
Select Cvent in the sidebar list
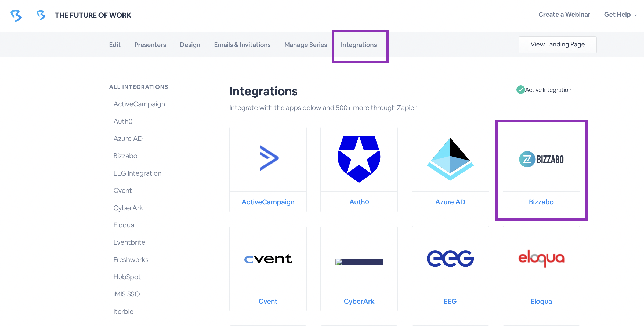122,190
